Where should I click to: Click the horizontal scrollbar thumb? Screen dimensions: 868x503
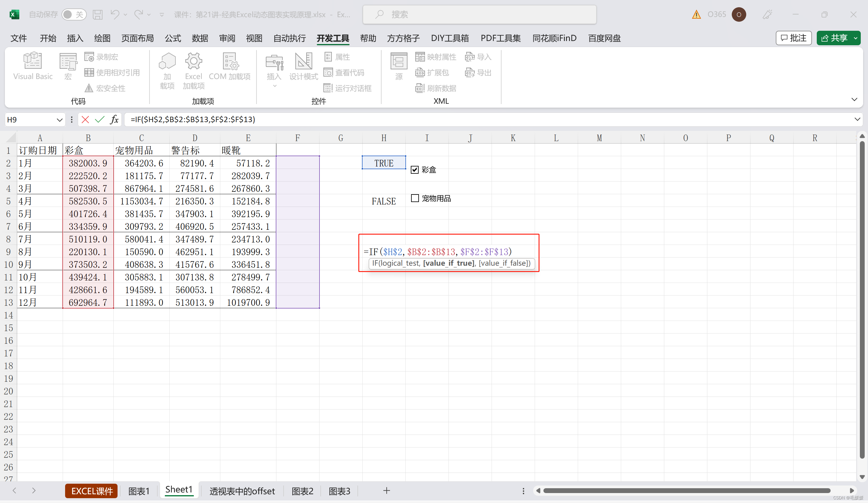tap(687, 491)
